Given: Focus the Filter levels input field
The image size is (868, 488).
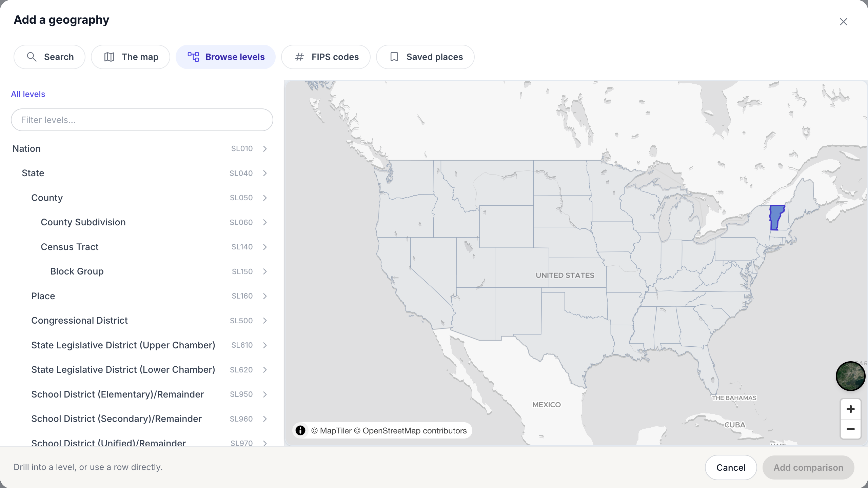Looking at the screenshot, I should point(142,120).
